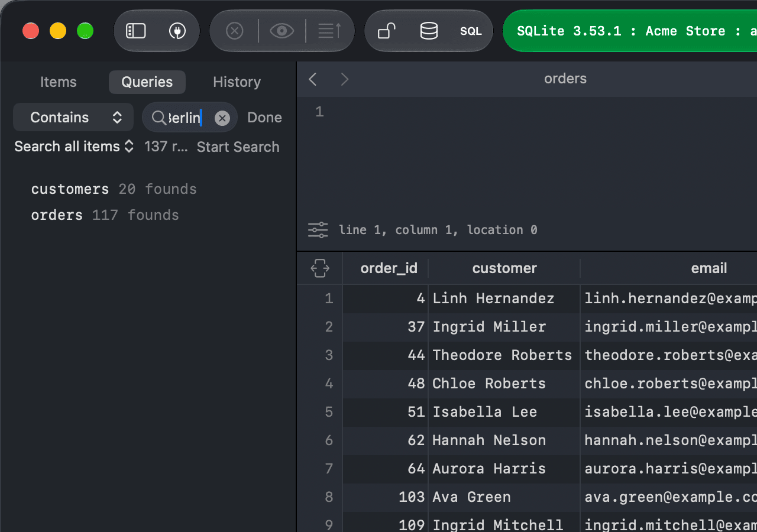Click the Hannah Nelson customer cell
Image resolution: width=757 pixels, height=532 pixels.
(x=504, y=440)
